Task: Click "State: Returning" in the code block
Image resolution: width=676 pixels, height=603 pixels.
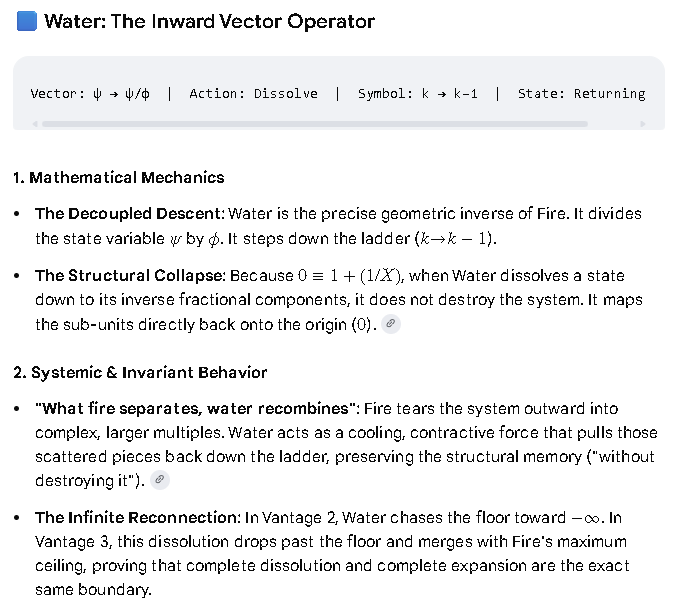Action: (582, 94)
